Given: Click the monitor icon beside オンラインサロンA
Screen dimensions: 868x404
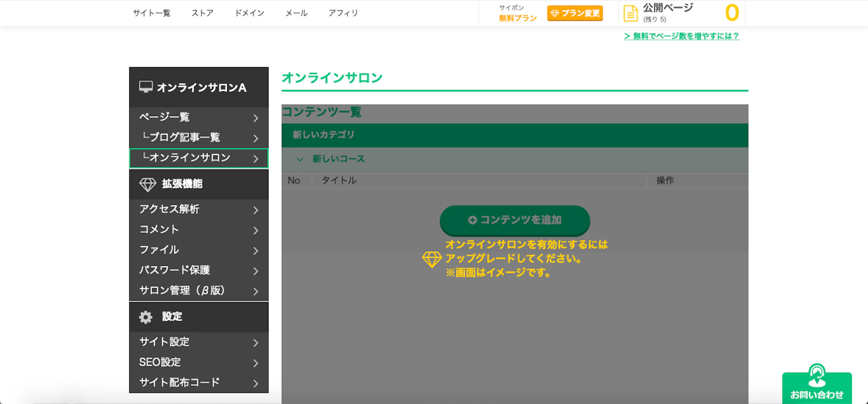Looking at the screenshot, I should coord(145,87).
